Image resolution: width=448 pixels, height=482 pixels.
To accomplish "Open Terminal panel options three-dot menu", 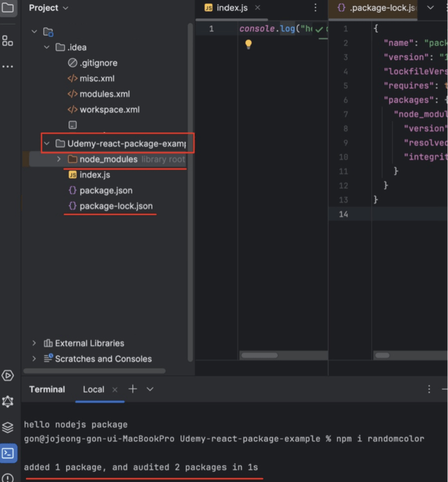I will pos(429,389).
